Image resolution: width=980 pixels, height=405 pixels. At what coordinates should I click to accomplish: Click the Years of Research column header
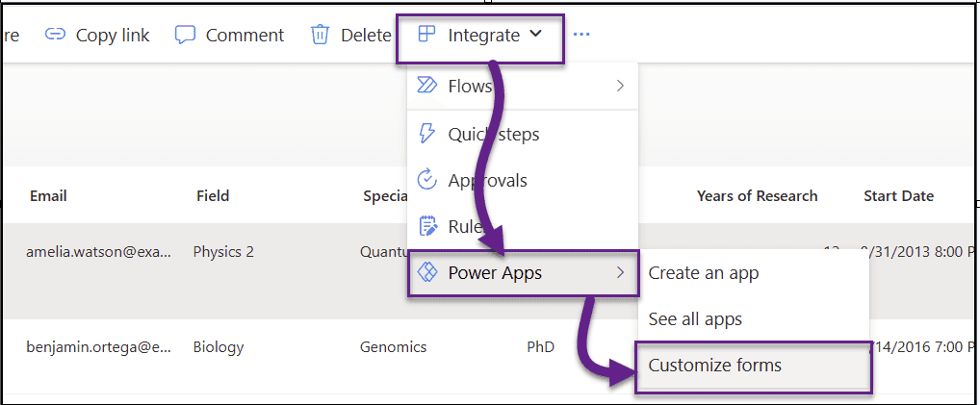(757, 195)
